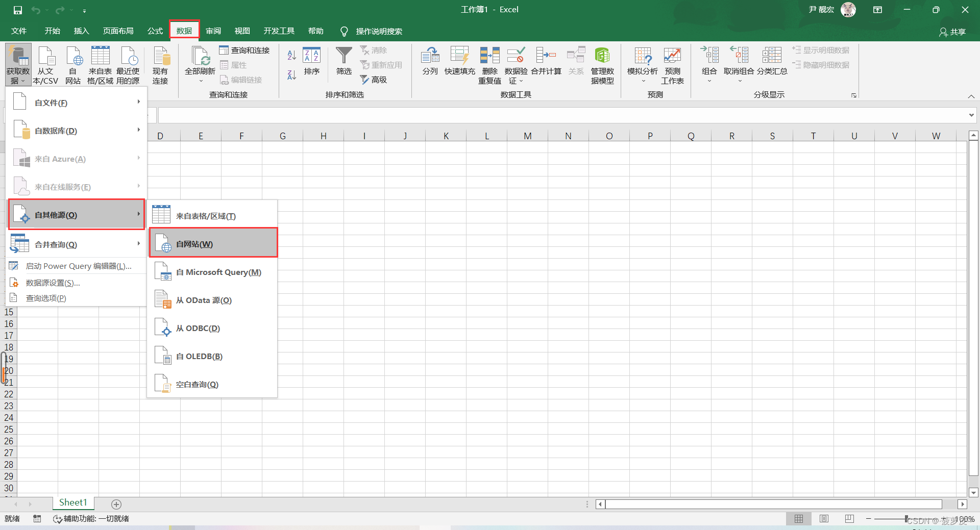Choose From OData source (从 OData 源)
Image resolution: width=980 pixels, height=530 pixels.
[x=213, y=300]
